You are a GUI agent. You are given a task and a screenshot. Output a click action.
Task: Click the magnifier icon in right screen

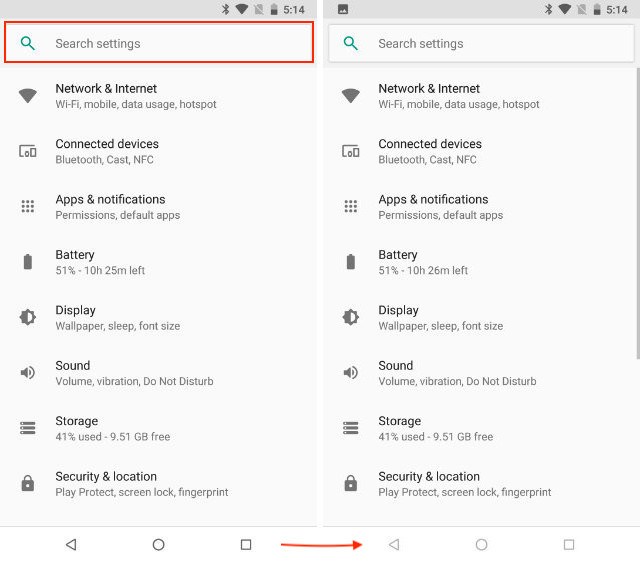pos(351,43)
